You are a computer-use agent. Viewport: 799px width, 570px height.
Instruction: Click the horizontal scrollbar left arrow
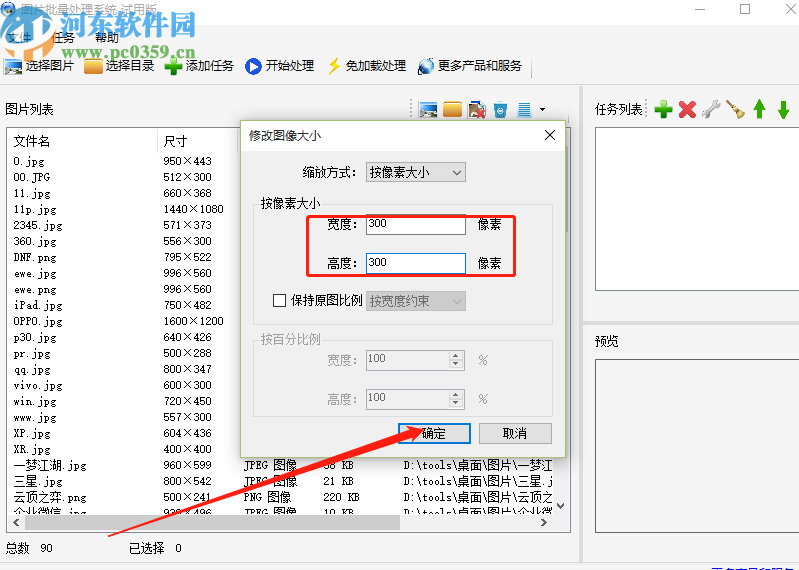[x=16, y=523]
